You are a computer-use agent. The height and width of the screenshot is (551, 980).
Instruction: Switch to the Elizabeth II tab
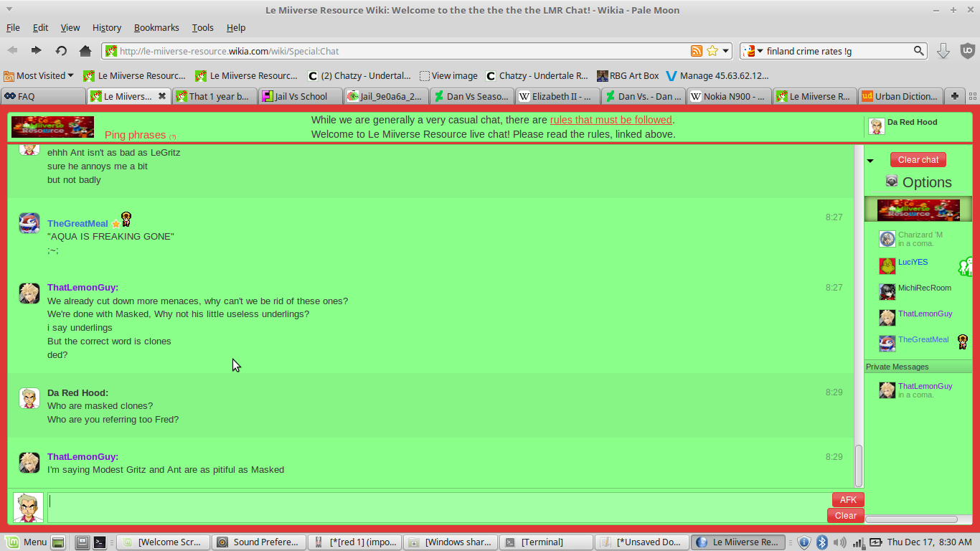click(557, 96)
